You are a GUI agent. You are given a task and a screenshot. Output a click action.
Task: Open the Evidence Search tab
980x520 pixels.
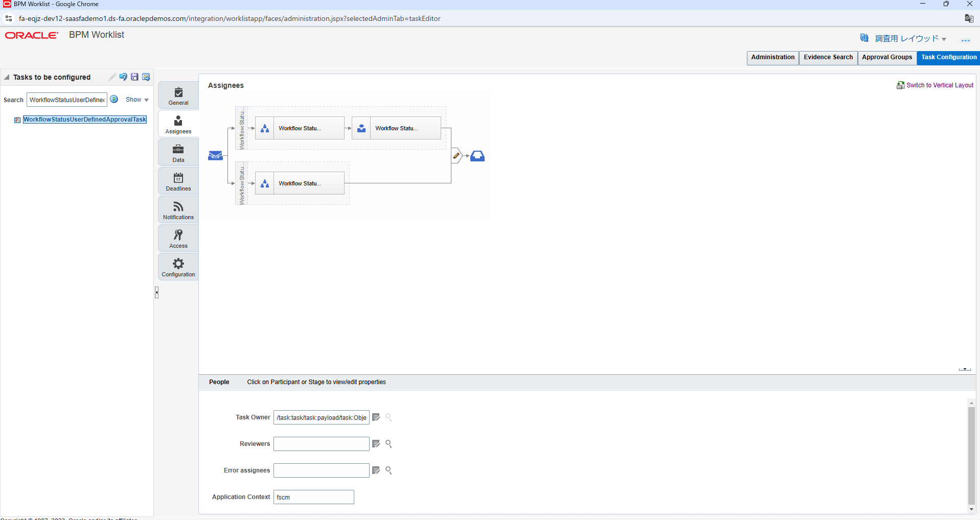(827, 57)
